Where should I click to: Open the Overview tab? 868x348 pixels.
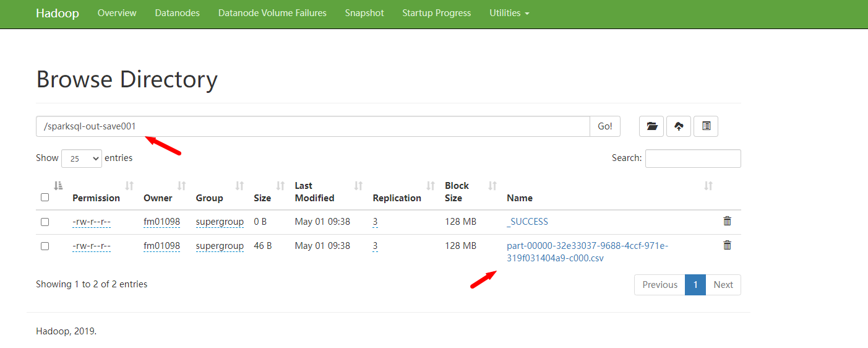117,13
